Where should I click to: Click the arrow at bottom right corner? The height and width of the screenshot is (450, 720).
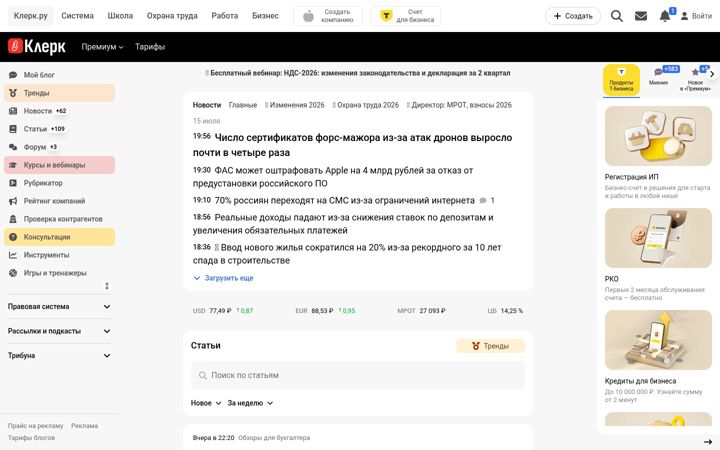coord(708,442)
